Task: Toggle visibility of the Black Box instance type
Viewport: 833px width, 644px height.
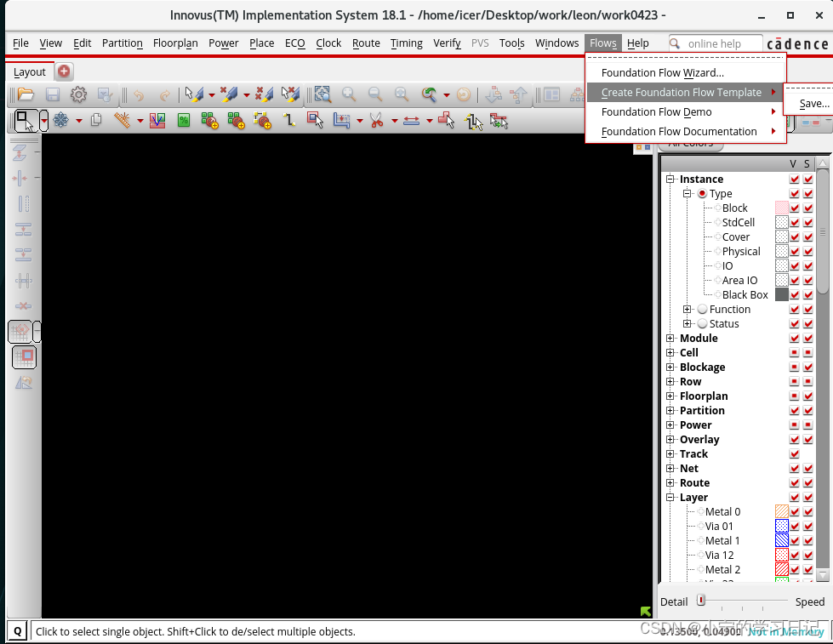Action: [x=794, y=295]
